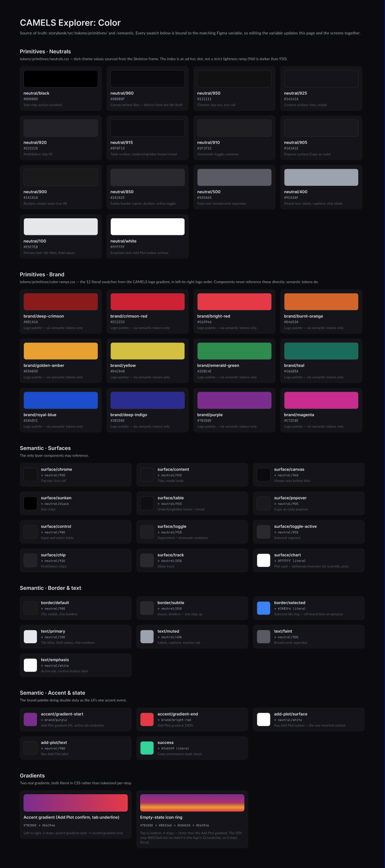This screenshot has height=868, width=385.
Task: Select the "Semantic · Accent & state" heading
Action: [x=53, y=693]
